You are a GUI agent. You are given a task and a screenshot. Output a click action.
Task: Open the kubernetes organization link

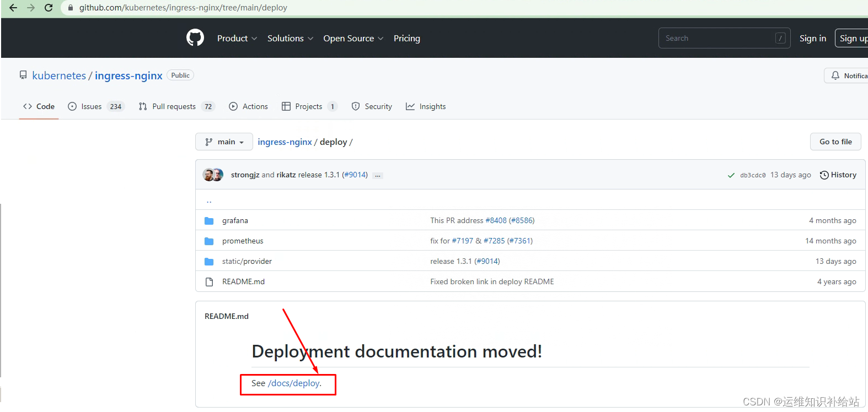point(59,75)
